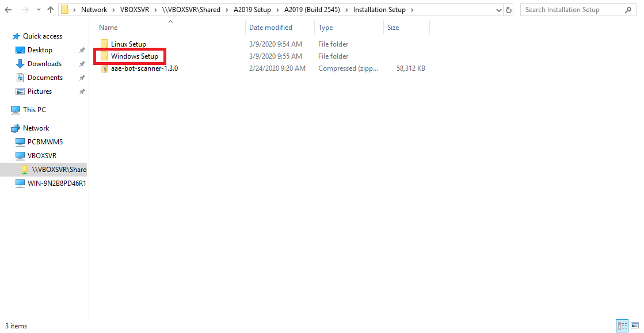Click the Back navigation arrow
This screenshot has height=333, width=644.
[x=8, y=10]
